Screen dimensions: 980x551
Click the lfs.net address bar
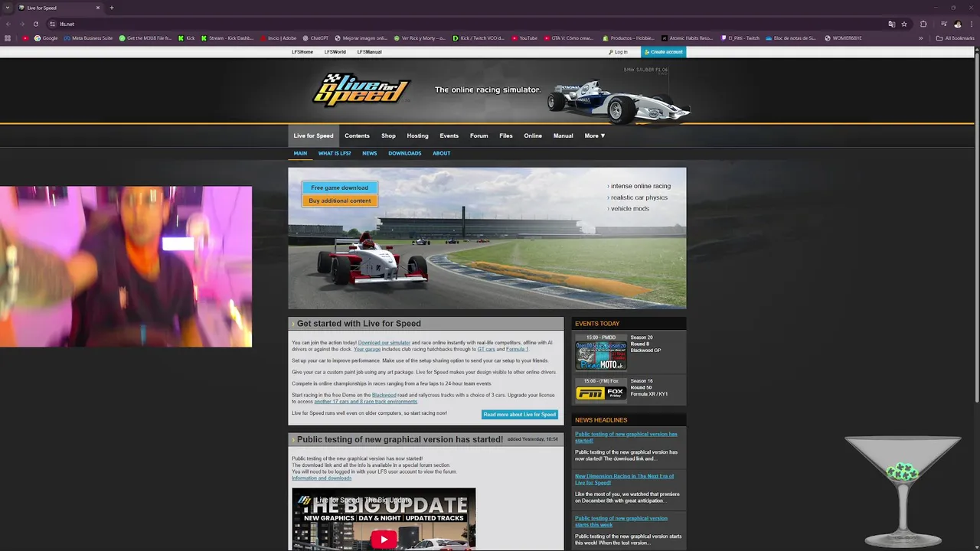click(459, 24)
